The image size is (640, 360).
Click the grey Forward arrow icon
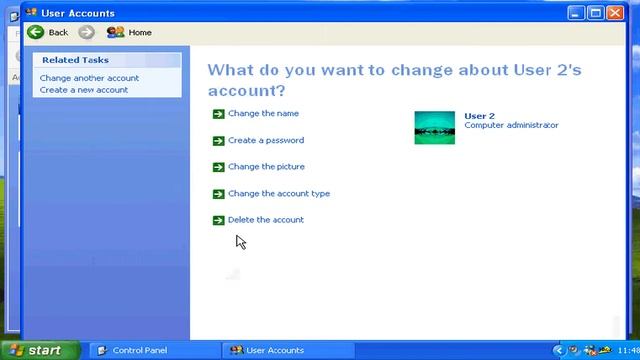point(86,32)
